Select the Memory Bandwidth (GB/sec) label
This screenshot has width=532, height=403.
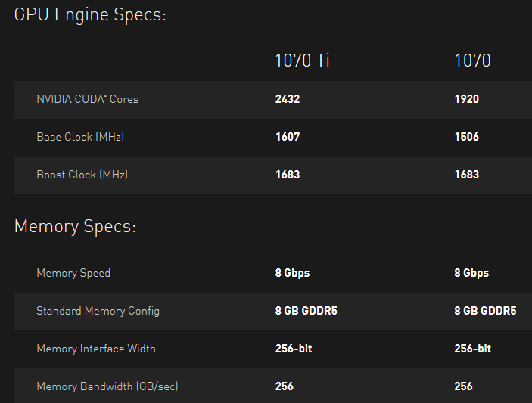tap(107, 386)
